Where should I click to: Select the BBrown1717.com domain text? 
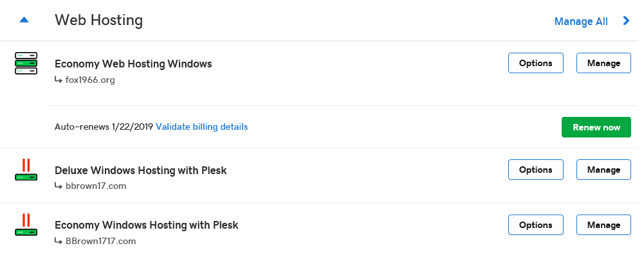[x=100, y=241]
